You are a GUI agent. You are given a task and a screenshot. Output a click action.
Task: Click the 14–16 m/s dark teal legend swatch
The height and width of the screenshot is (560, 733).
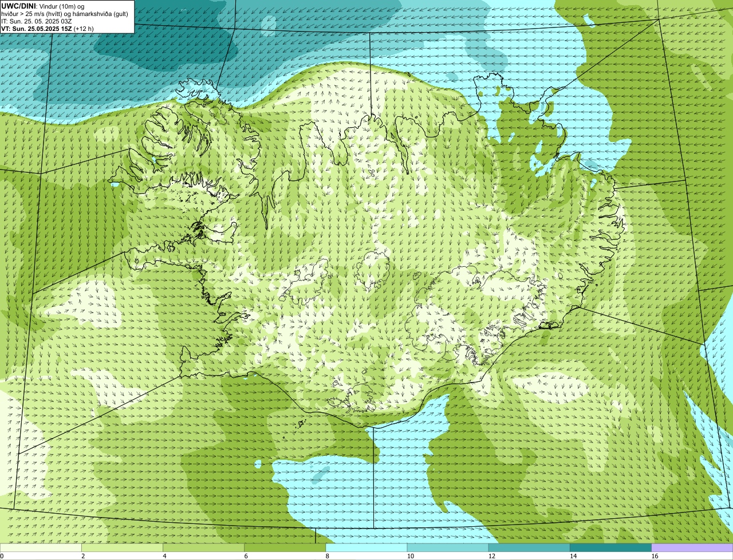click(610, 548)
